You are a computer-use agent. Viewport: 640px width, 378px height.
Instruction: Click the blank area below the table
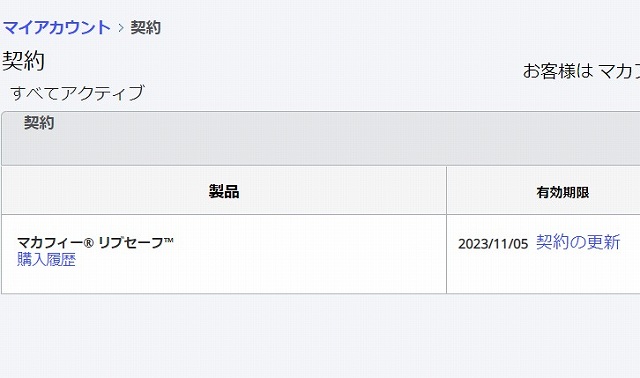(320, 336)
